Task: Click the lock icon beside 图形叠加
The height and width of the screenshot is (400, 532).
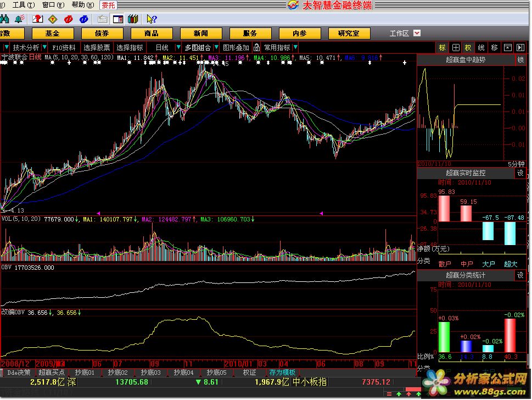Action: (257, 48)
